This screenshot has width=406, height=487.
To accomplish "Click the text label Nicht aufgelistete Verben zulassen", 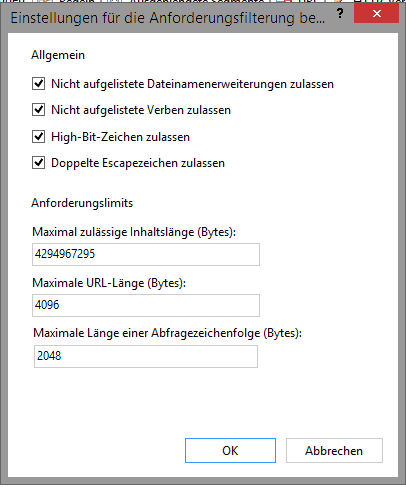I will click(141, 110).
